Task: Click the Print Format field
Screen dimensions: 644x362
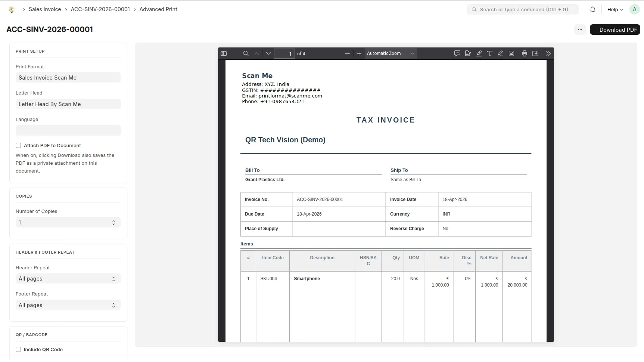Action: pos(68,78)
